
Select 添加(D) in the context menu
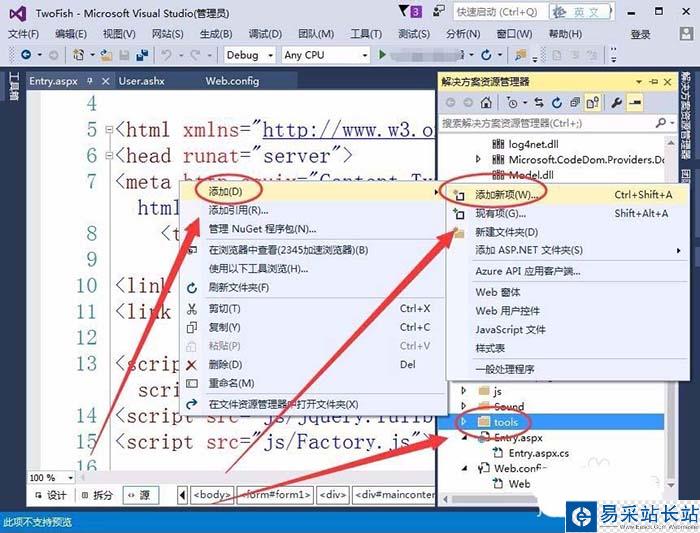click(x=313, y=192)
